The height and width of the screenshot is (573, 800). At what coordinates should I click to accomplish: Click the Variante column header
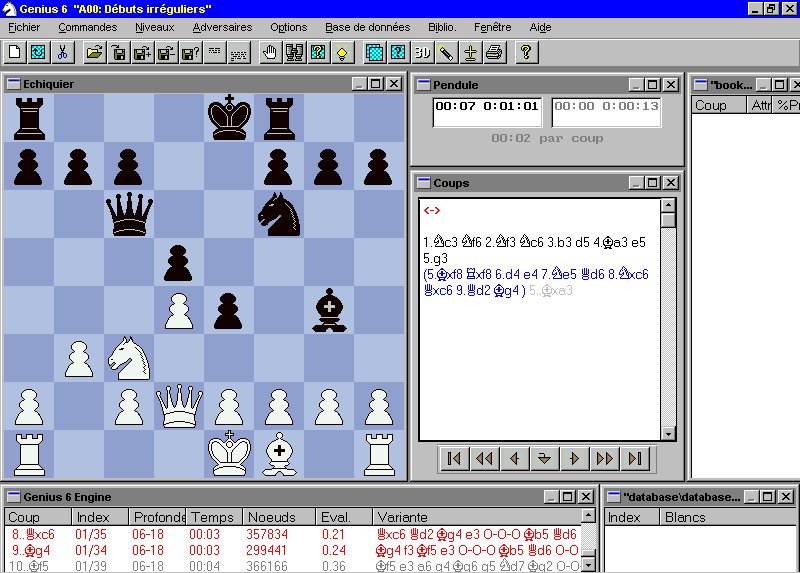click(477, 517)
